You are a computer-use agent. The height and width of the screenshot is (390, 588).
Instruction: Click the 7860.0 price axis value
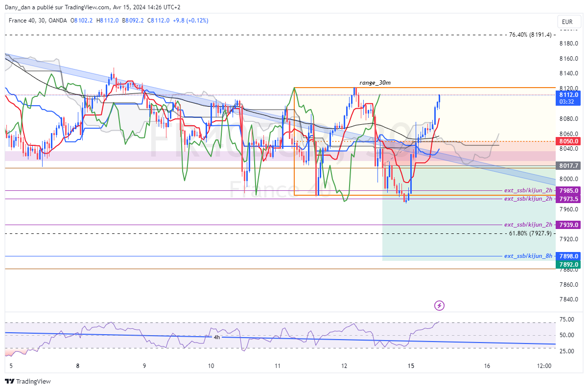pos(568,285)
